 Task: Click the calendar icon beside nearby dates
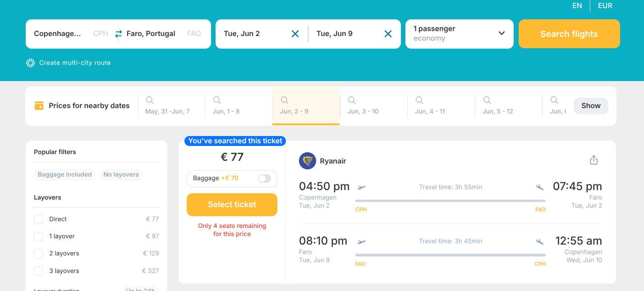[x=39, y=106]
